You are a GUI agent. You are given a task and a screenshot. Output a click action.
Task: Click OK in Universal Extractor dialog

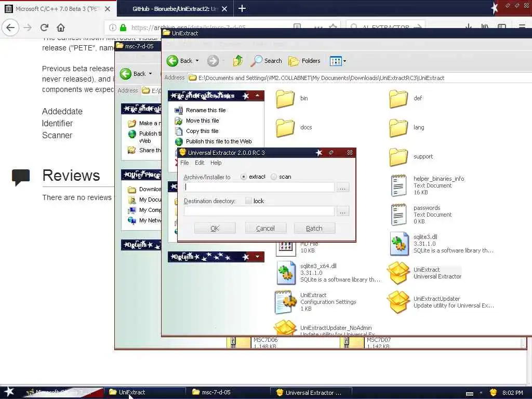215,229
